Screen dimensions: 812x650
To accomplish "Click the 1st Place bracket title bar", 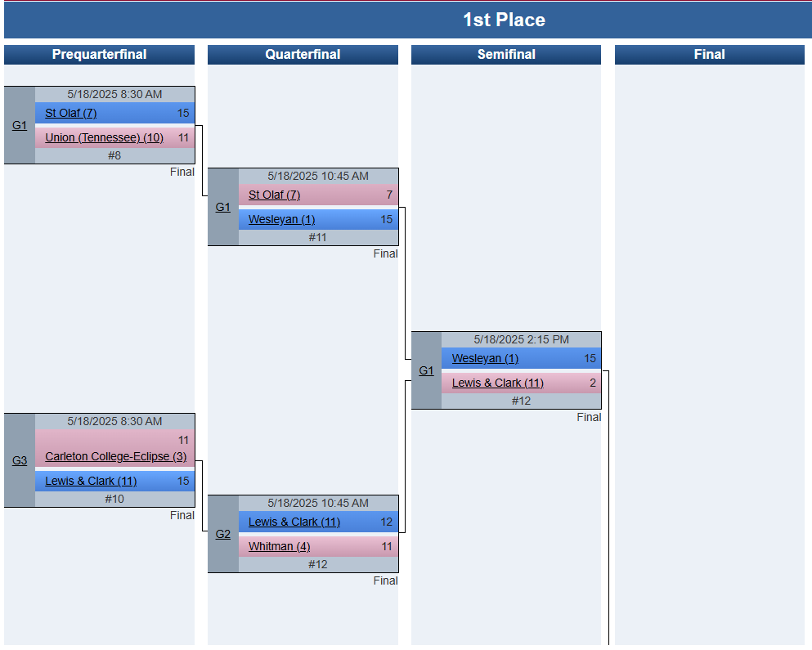I will point(408,20).
